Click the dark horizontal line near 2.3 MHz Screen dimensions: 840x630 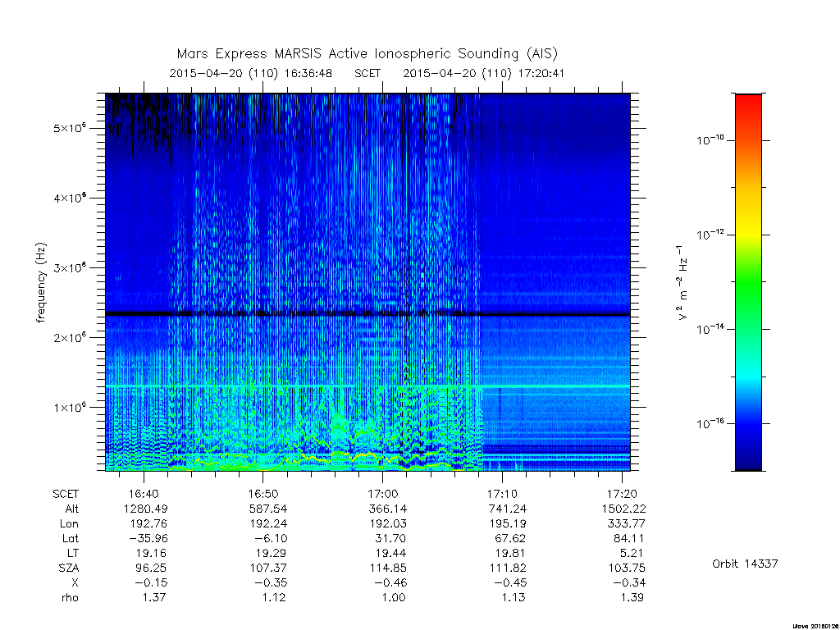point(367,314)
